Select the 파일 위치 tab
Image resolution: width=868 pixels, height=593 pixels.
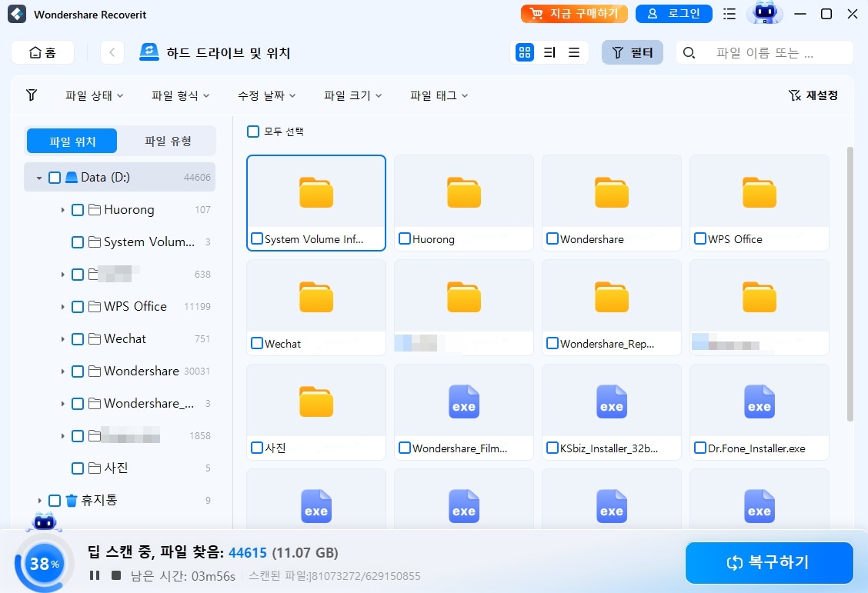tap(72, 141)
